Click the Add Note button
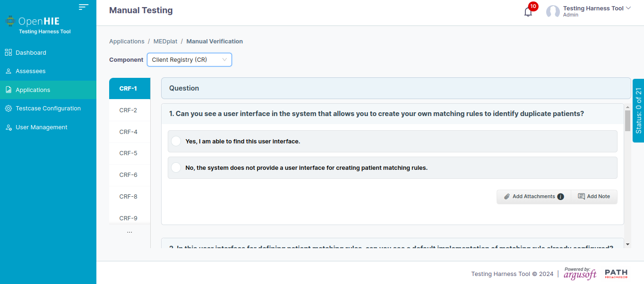644x284 pixels. tap(594, 197)
